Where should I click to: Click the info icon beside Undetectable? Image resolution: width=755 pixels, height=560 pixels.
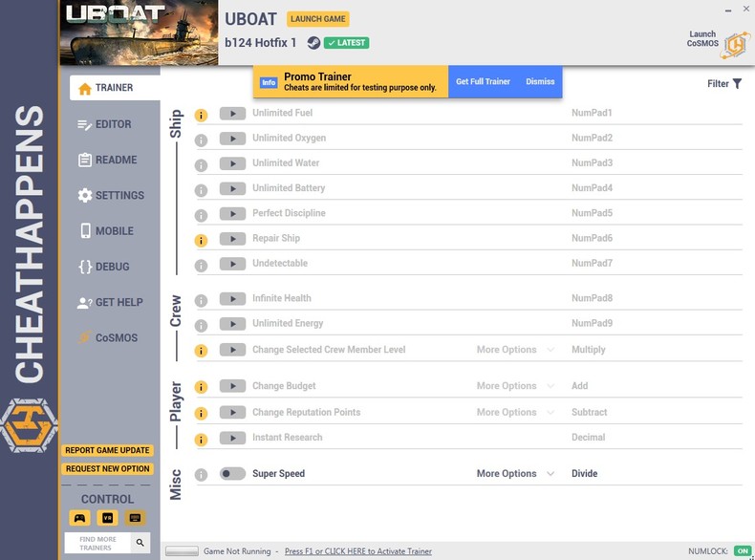click(201, 266)
